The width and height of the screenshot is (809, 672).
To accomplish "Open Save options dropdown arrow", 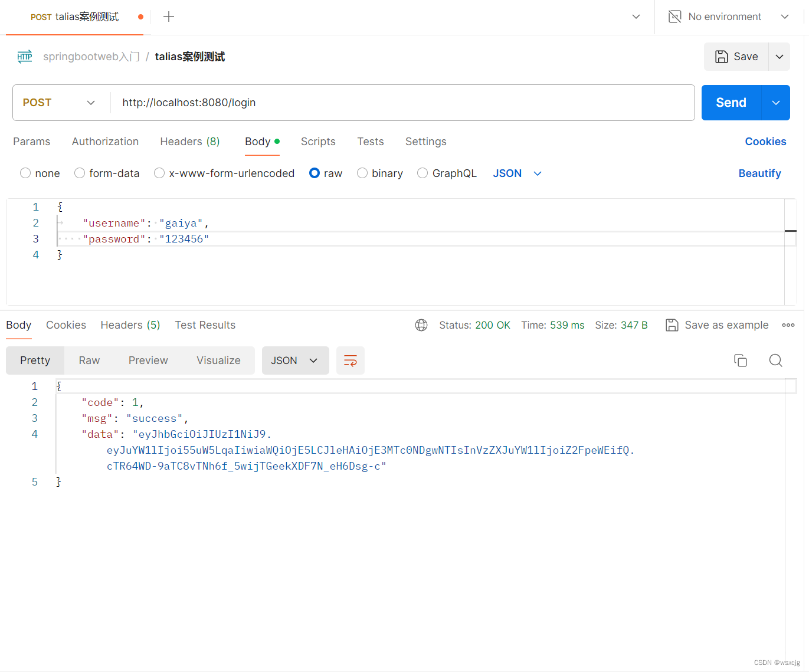I will point(779,57).
